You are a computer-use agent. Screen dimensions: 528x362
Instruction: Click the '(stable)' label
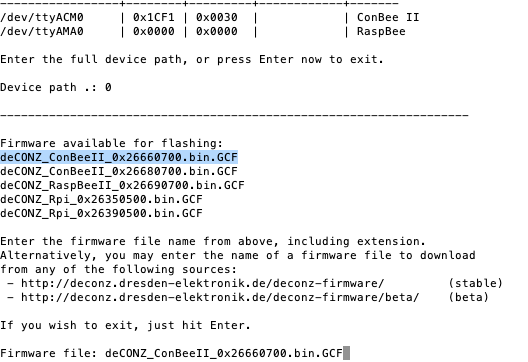pos(475,283)
